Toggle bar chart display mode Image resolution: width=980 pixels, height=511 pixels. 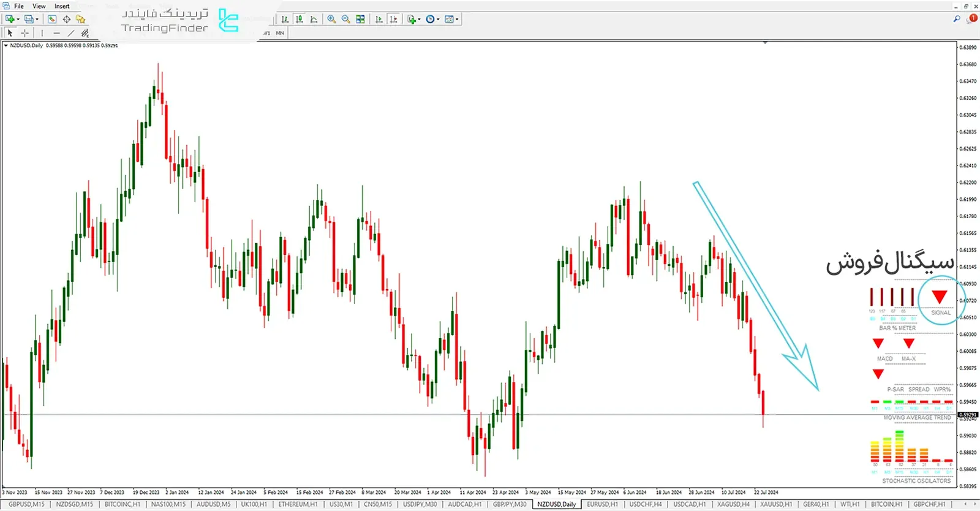285,19
